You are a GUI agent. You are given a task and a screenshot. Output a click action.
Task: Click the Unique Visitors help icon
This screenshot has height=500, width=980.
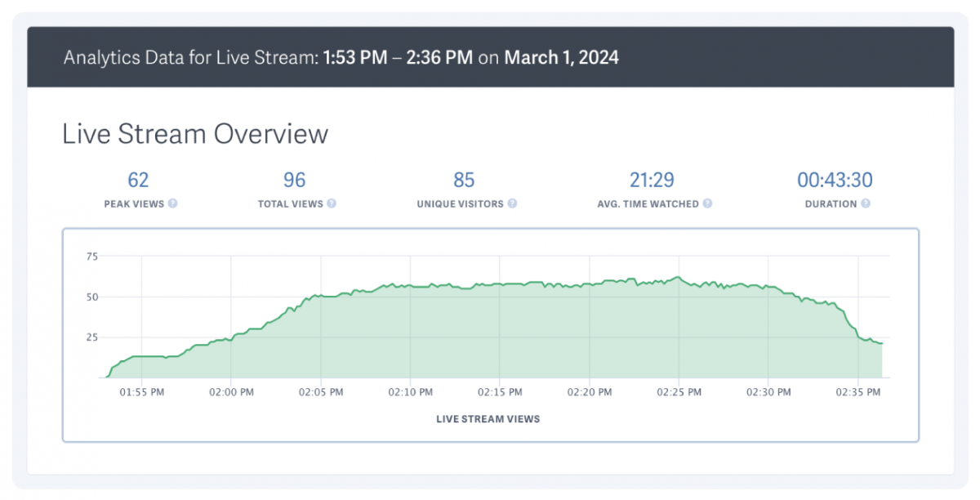(513, 204)
